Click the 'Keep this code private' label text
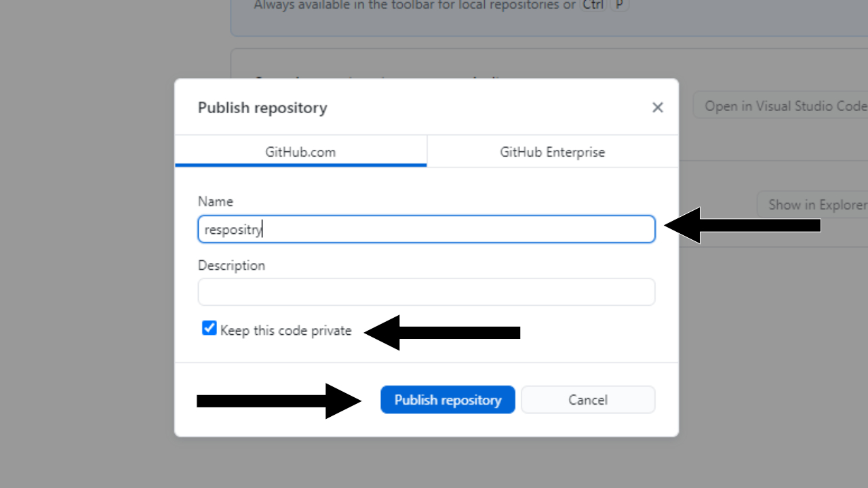 tap(285, 331)
